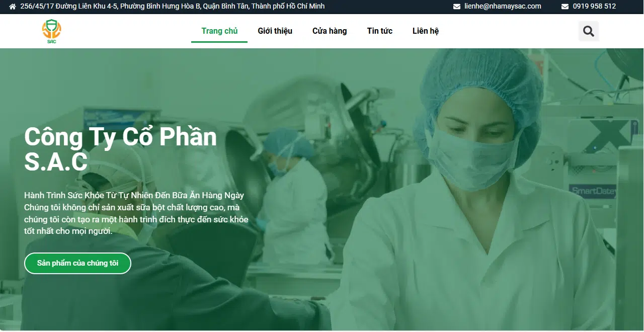644x332 pixels.
Task: Navigate to Liên hệ
Action: (426, 31)
